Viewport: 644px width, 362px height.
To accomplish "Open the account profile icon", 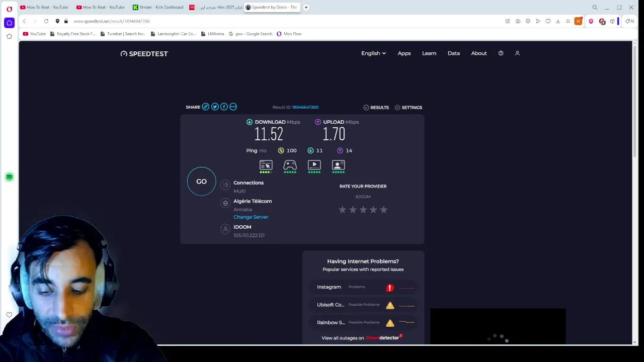I will (x=517, y=53).
